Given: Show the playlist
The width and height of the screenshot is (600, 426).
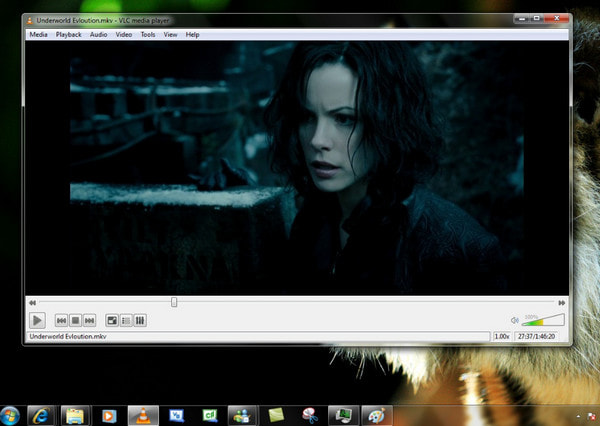Looking at the screenshot, I should pos(126,320).
